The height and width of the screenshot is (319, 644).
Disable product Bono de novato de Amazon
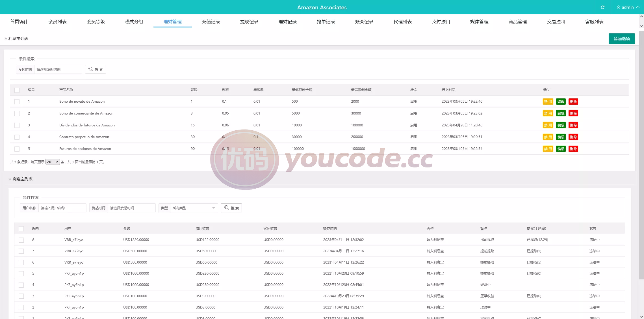click(548, 102)
